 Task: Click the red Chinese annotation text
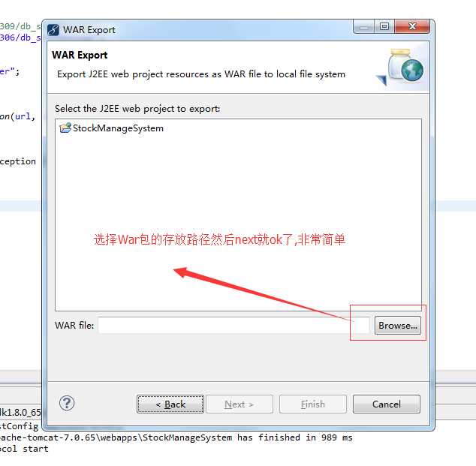pyautogui.click(x=219, y=239)
